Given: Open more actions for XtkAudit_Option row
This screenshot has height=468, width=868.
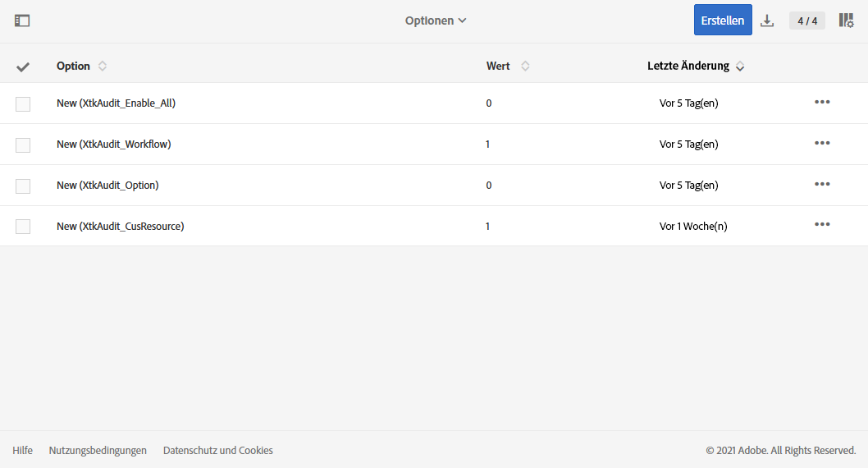Looking at the screenshot, I should coord(822,184).
